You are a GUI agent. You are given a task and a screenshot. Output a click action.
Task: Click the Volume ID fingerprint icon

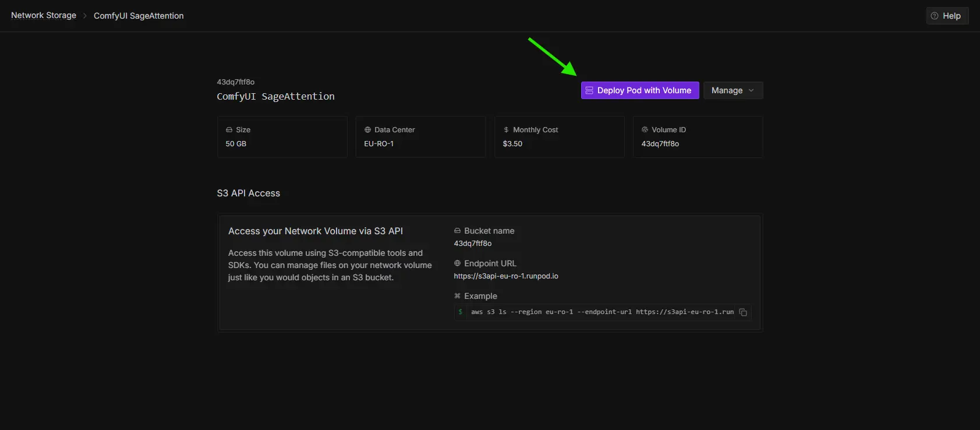click(x=645, y=130)
